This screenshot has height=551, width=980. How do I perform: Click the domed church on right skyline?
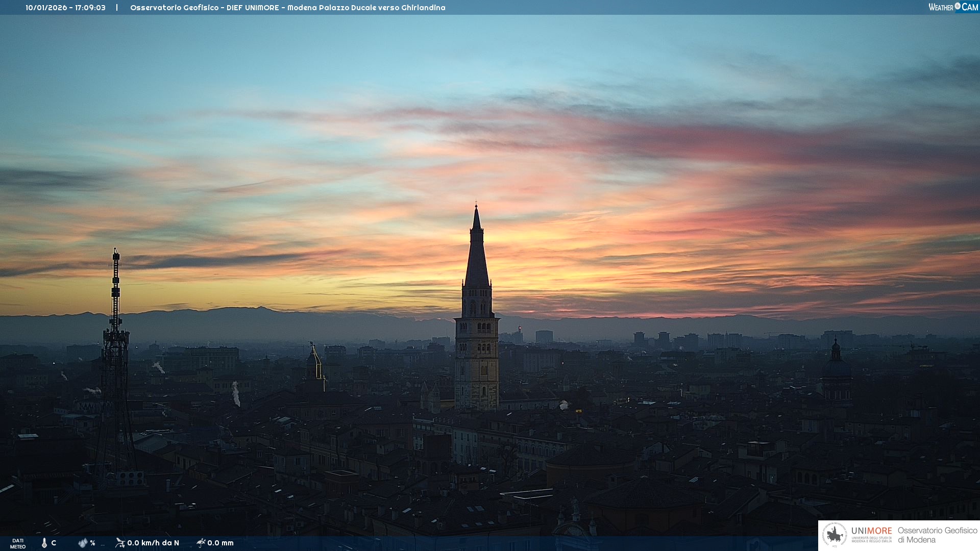[836, 367]
